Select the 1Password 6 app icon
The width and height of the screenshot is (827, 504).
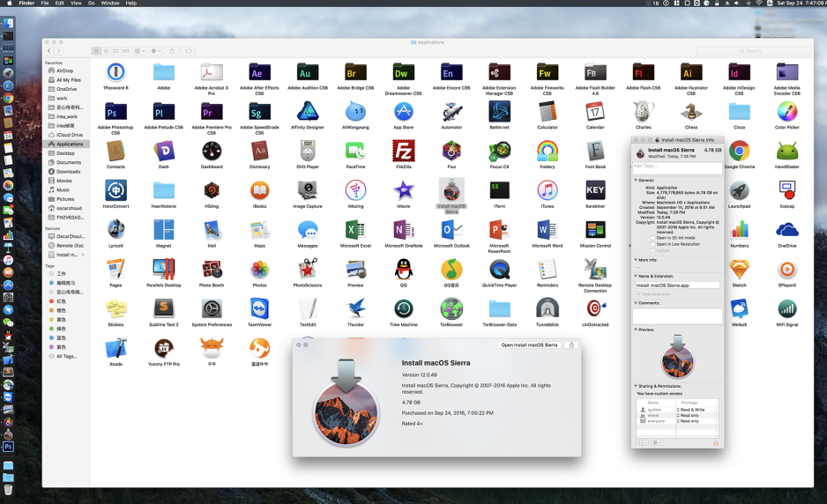(115, 72)
